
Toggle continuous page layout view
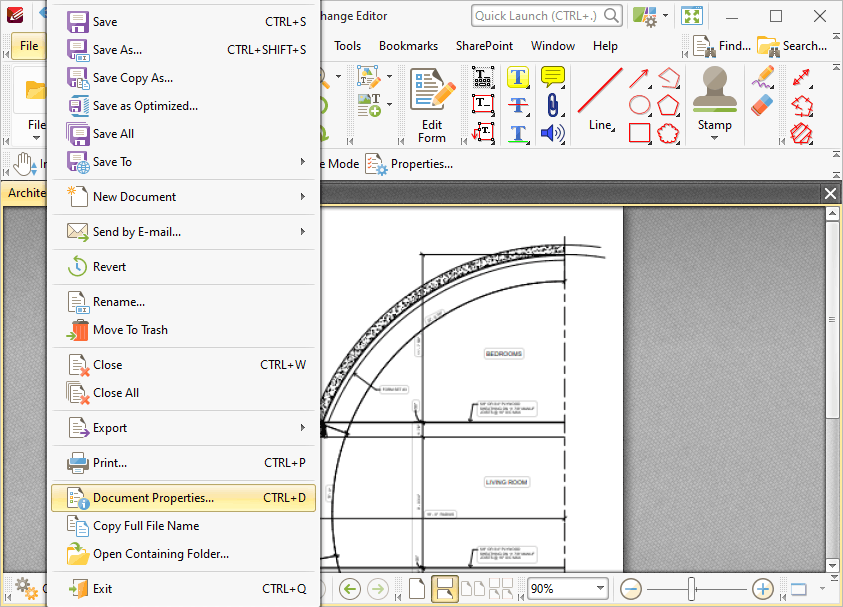click(x=445, y=589)
